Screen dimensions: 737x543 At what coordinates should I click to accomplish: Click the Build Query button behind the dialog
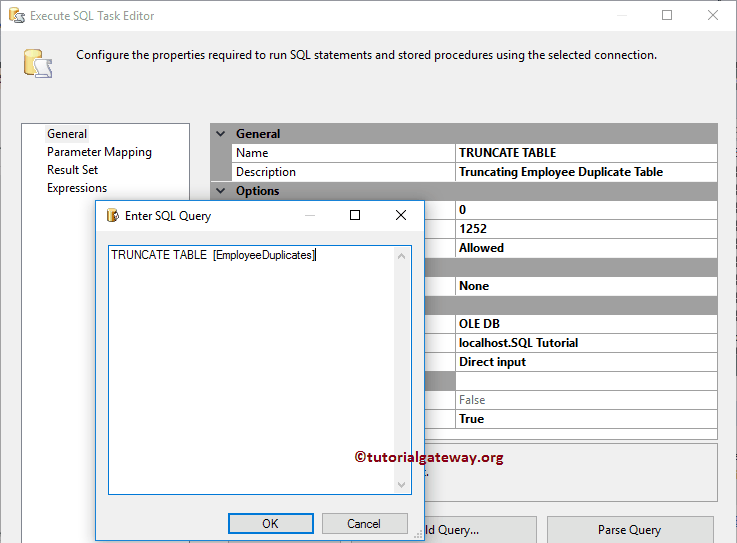point(480,530)
